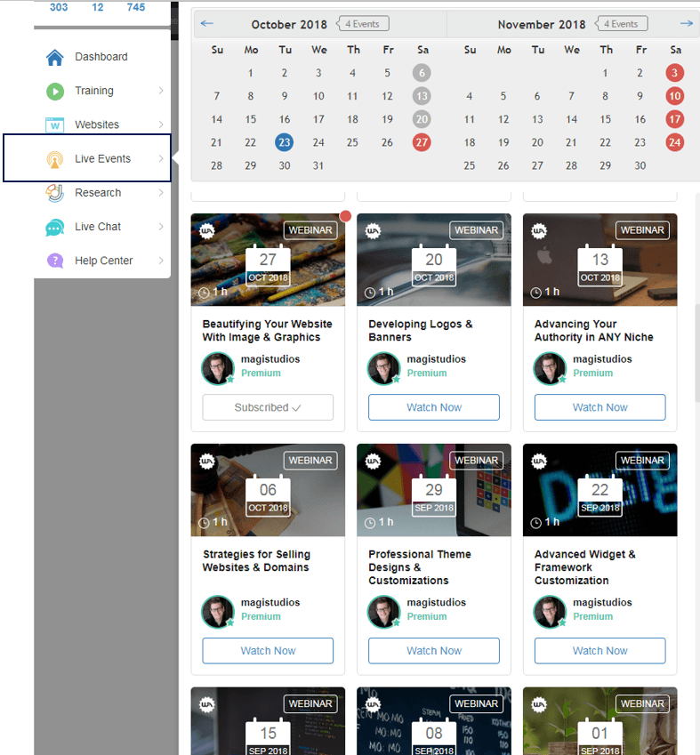
Task: Expand the Live Events submenu chevron
Action: coord(161,158)
